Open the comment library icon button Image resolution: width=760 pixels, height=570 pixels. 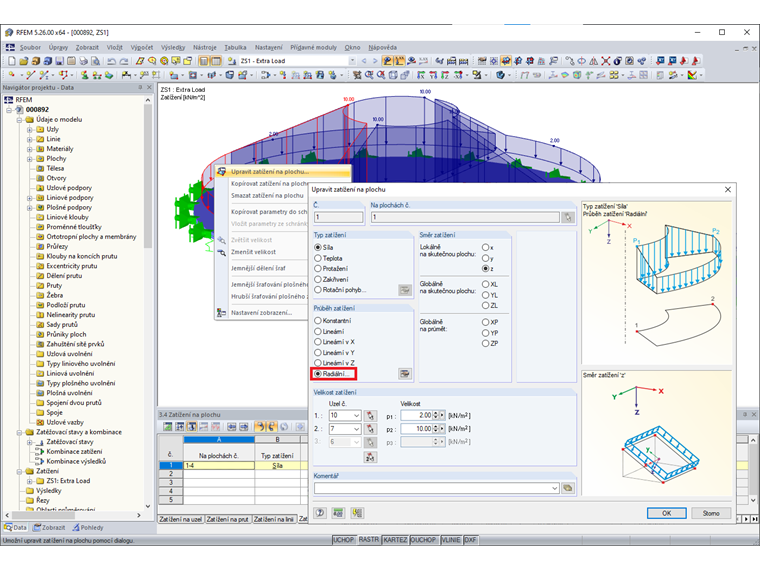[x=568, y=488]
